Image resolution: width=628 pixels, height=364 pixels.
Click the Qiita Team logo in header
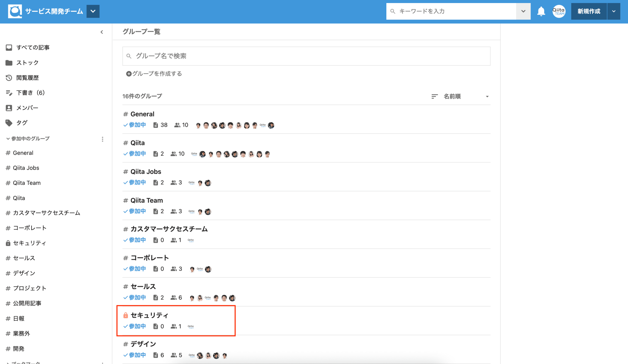point(15,11)
